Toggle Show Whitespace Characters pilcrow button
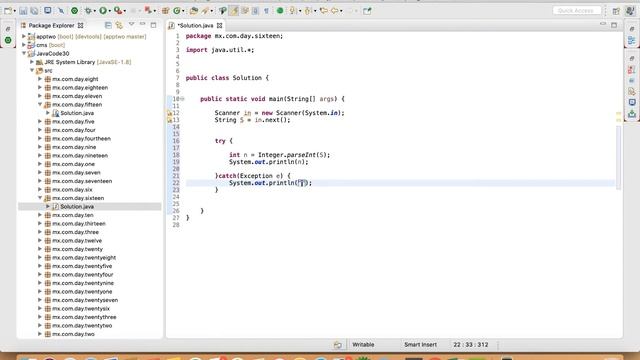The width and height of the screenshot is (640, 360). coord(266,11)
